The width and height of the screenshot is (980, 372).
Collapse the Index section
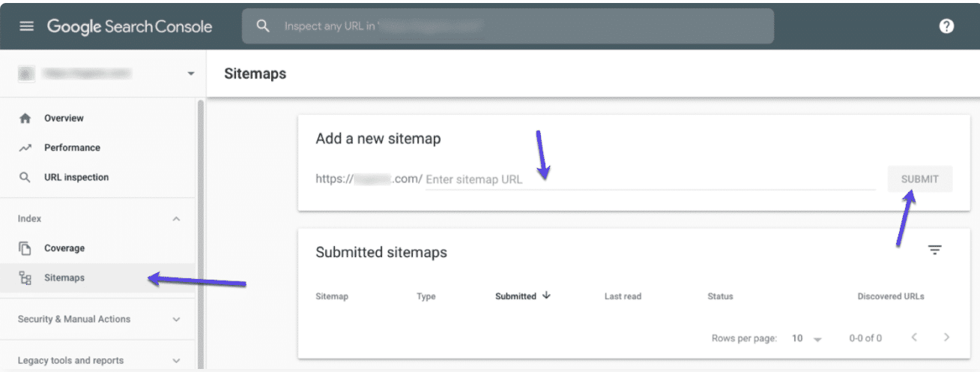tap(176, 219)
